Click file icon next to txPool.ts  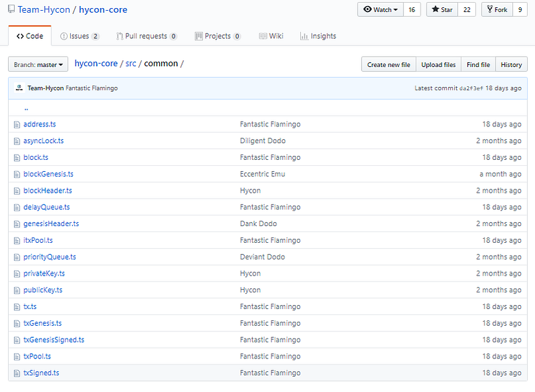pos(17,357)
